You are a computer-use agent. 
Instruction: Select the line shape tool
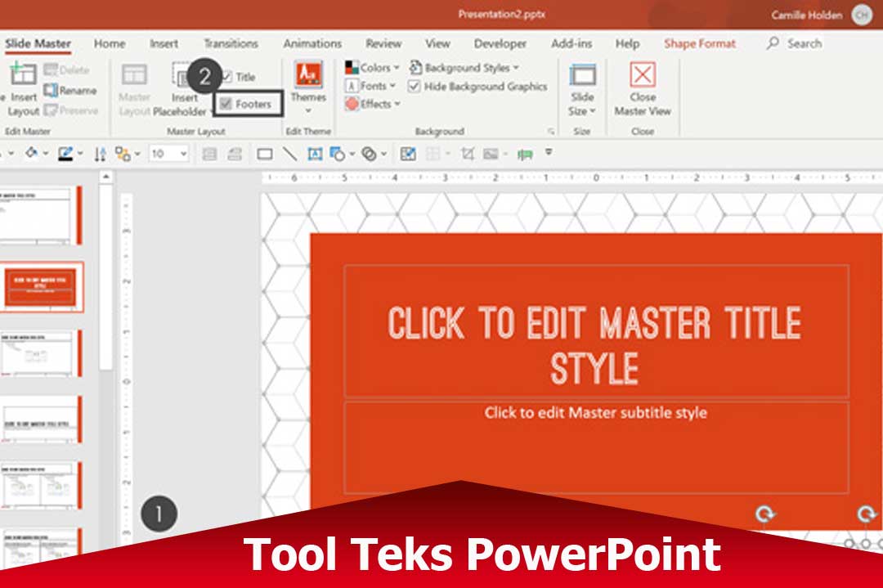289,153
